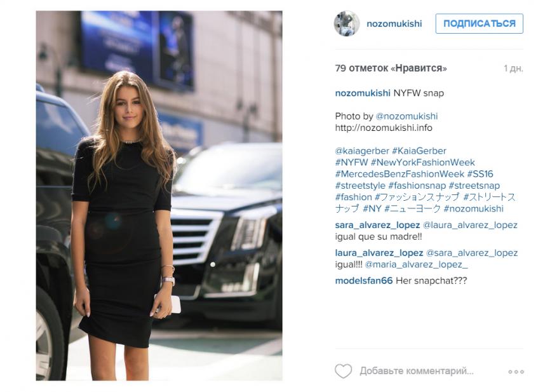Open hashtag #NewYorkFashionWeek
This screenshot has width=538, height=392.
[423, 163]
